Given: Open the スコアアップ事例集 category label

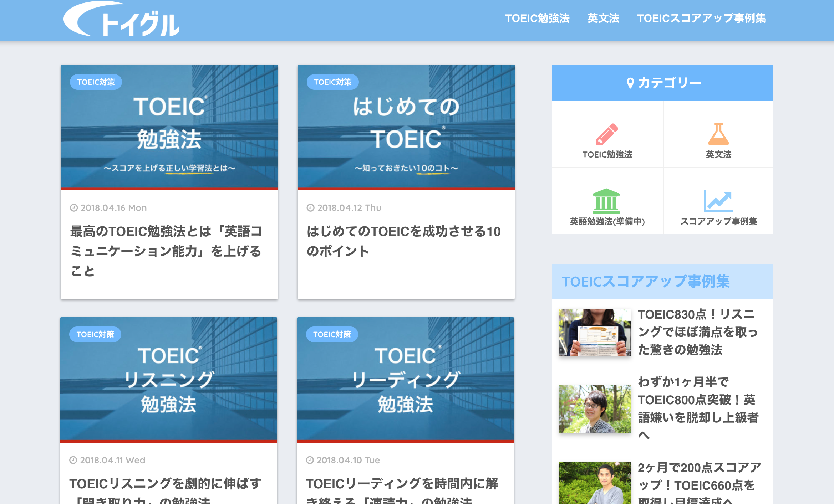Looking at the screenshot, I should [x=718, y=221].
